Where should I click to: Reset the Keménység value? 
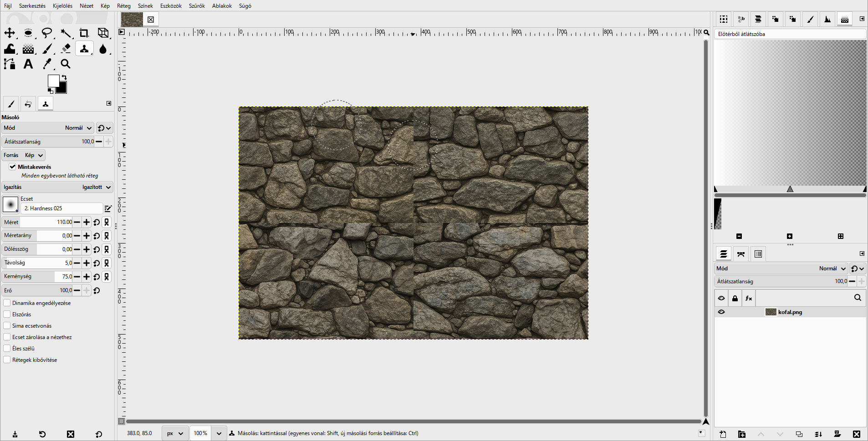97,277
